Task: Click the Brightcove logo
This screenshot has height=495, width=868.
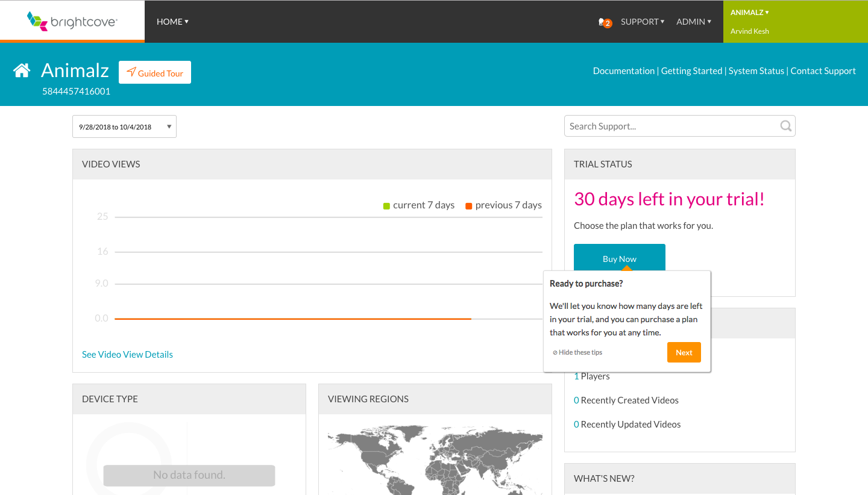Action: coord(72,21)
